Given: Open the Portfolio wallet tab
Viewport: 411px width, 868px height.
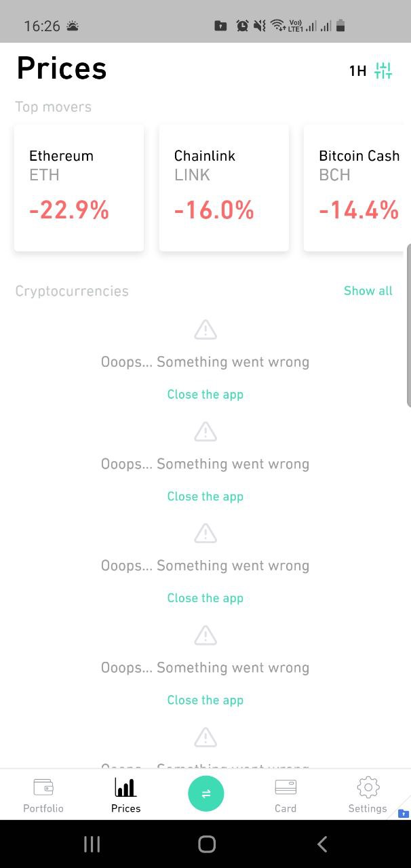Looking at the screenshot, I should 43,795.
